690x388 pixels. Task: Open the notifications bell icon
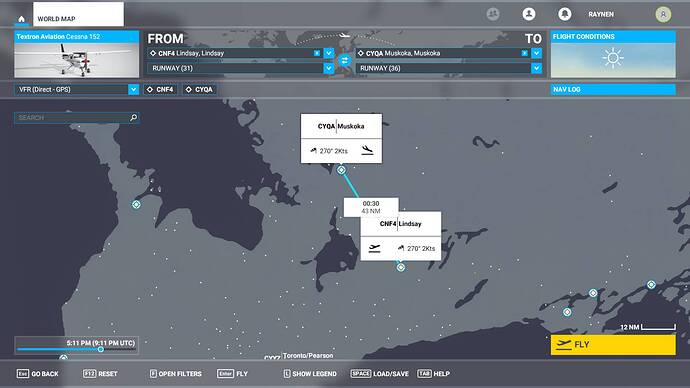[565, 14]
